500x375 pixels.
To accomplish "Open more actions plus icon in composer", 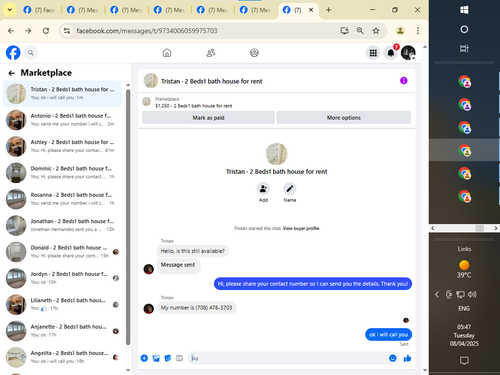I will tap(144, 358).
